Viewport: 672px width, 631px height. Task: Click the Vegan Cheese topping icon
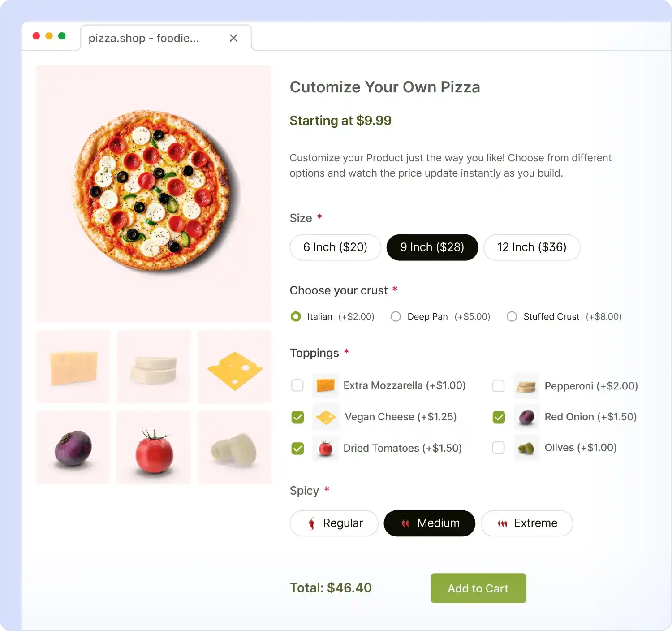(x=326, y=417)
